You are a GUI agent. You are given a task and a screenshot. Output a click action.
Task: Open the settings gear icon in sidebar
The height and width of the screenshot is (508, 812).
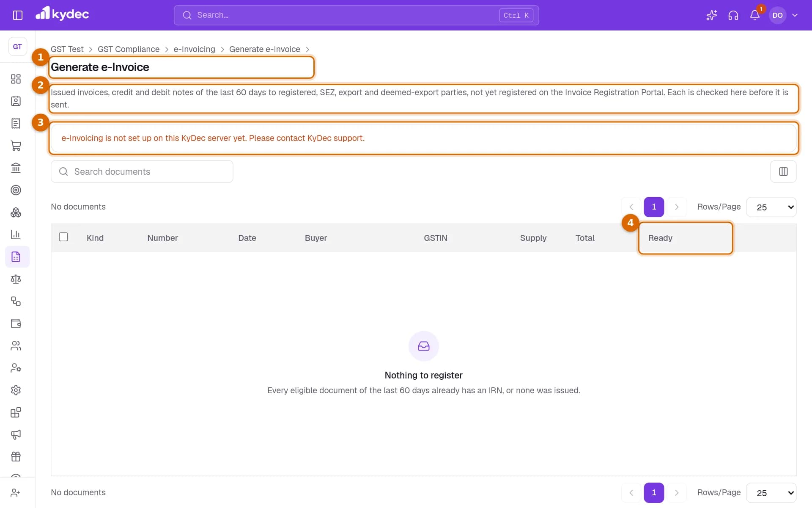tap(16, 390)
